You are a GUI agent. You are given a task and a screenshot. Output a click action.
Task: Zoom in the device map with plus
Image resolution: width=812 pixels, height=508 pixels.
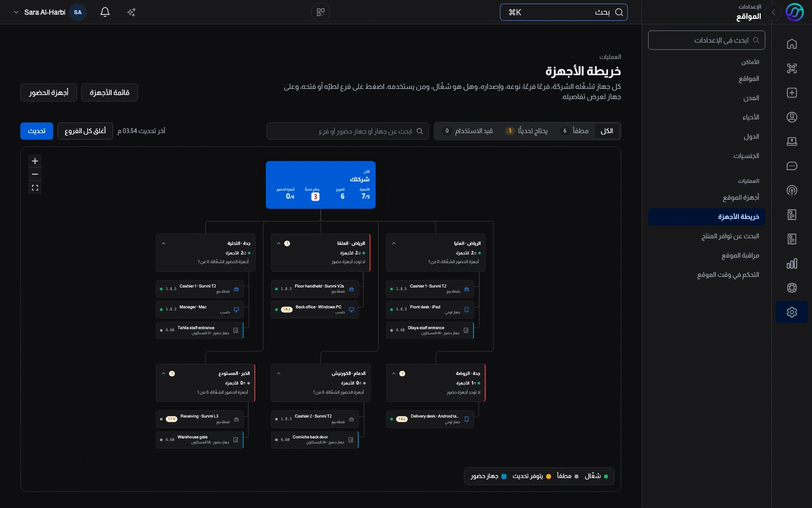pyautogui.click(x=35, y=161)
